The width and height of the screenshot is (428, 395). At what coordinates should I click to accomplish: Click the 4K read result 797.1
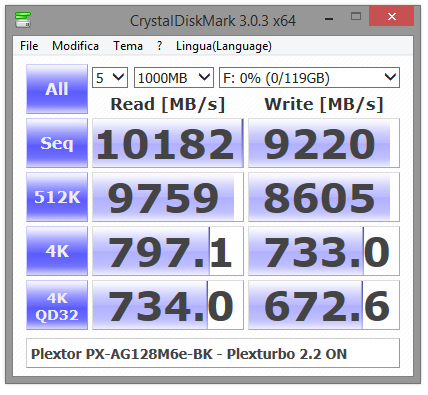[x=168, y=251]
